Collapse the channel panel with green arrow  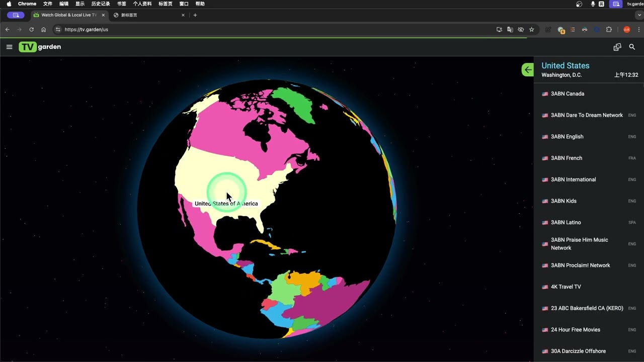click(527, 70)
